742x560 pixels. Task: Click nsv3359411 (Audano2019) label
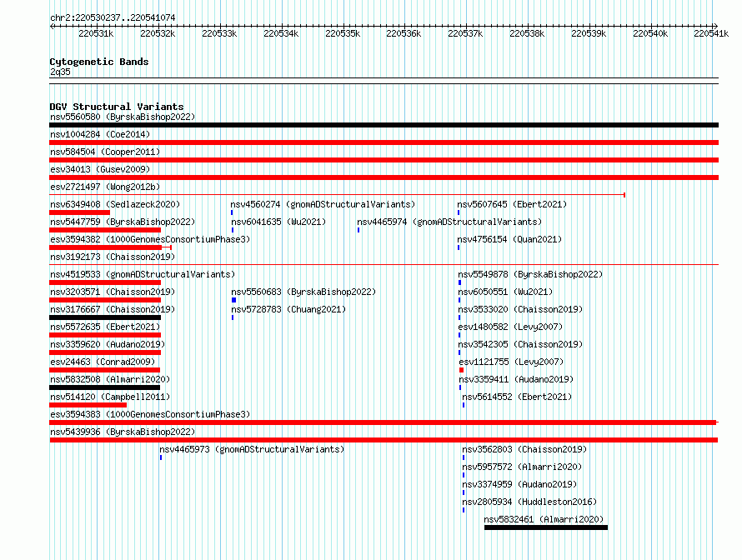pos(516,379)
